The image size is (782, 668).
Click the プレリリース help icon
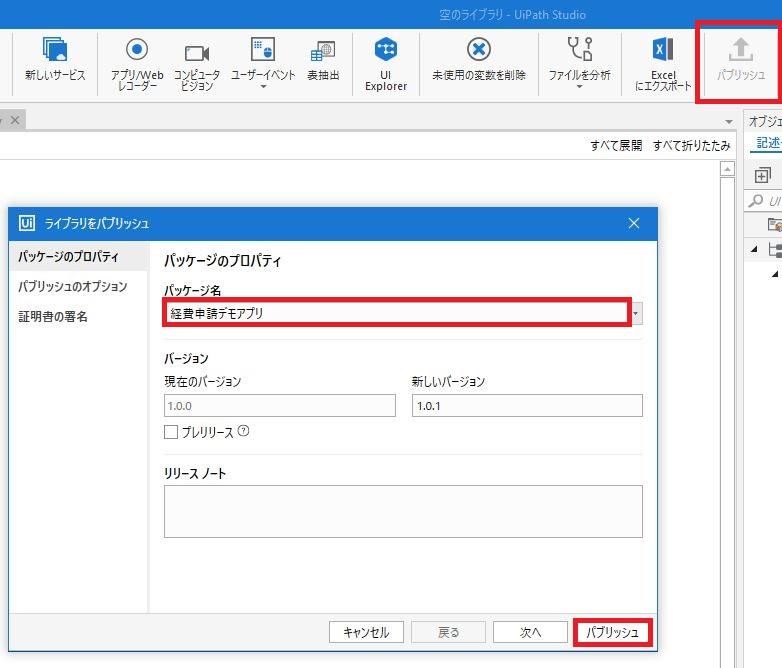pos(243,431)
